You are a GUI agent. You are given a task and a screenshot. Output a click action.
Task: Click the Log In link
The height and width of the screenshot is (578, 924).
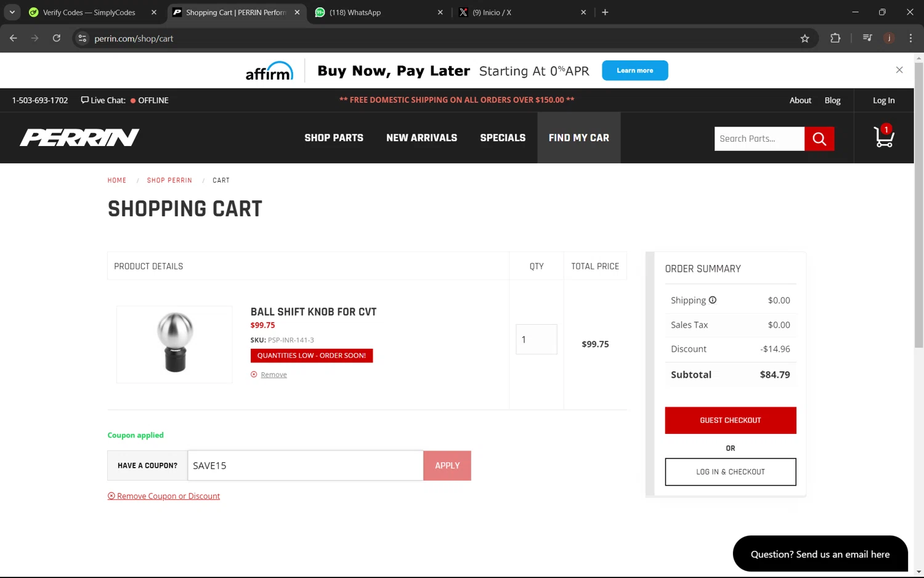point(883,100)
